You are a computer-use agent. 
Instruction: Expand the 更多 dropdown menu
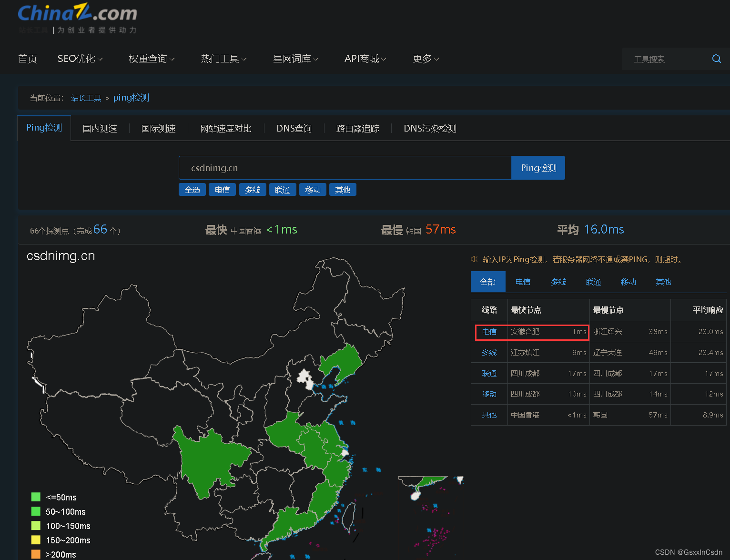pyautogui.click(x=426, y=59)
